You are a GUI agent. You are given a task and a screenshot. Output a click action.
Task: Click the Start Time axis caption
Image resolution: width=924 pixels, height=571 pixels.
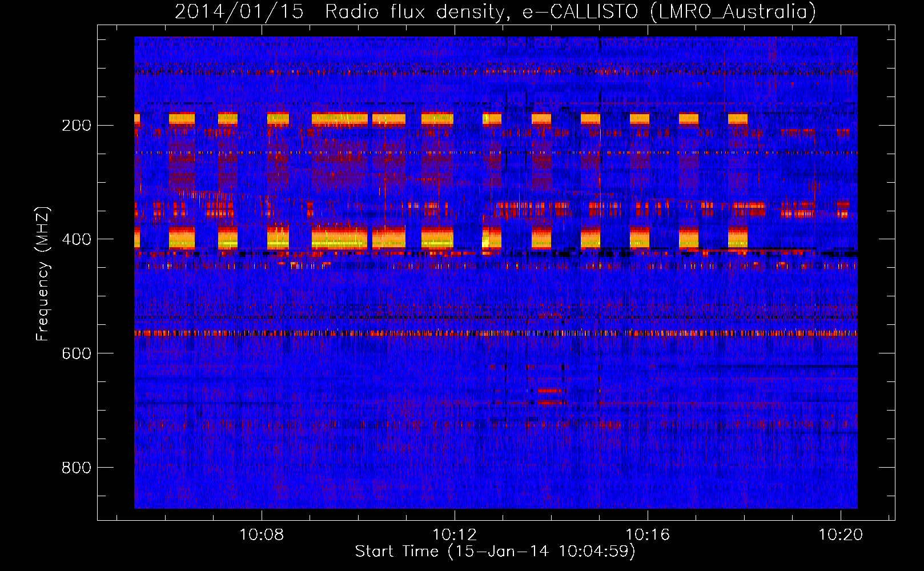[495, 552]
